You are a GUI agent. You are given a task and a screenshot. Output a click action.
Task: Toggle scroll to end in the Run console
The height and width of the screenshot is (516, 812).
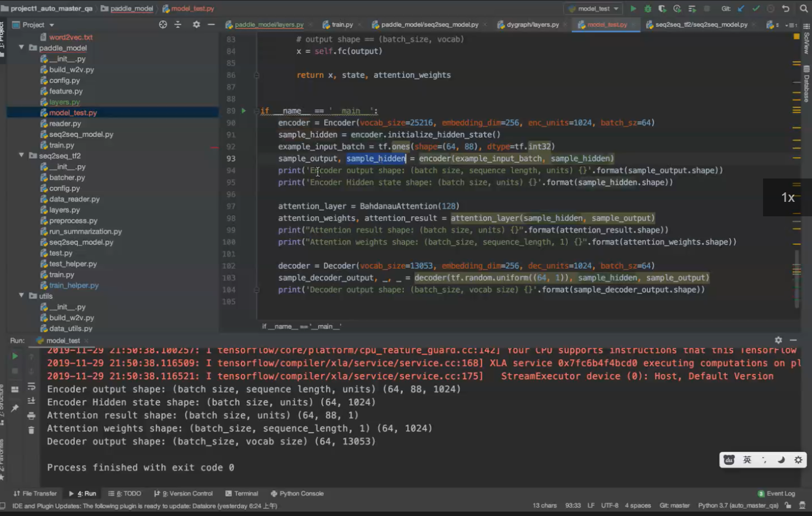[x=31, y=401]
